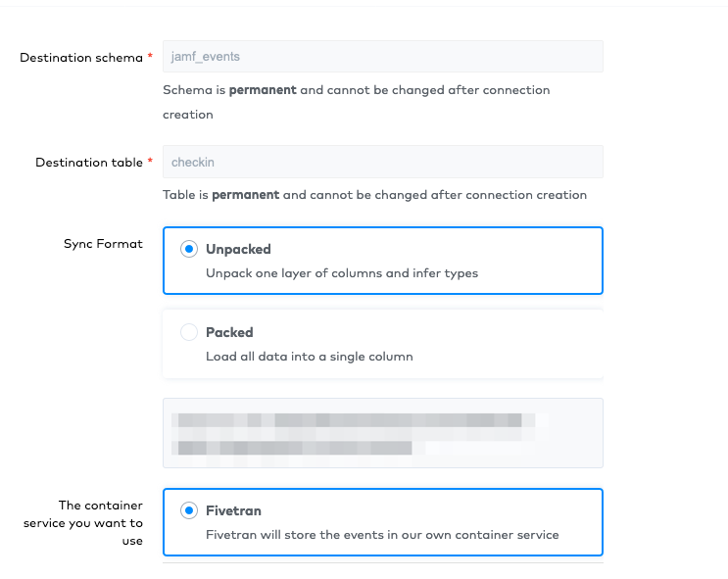Click "Fivetran will store the events" description

[382, 535]
